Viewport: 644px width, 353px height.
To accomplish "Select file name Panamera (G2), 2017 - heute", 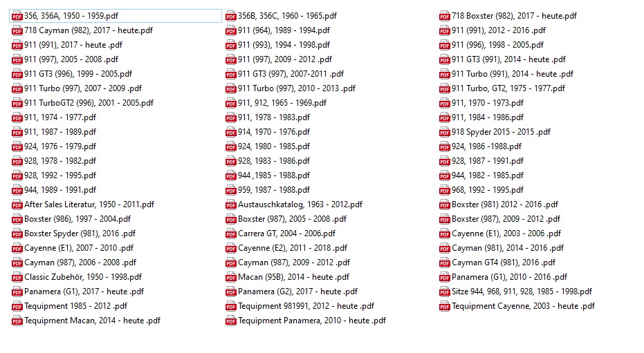I will [x=297, y=292].
